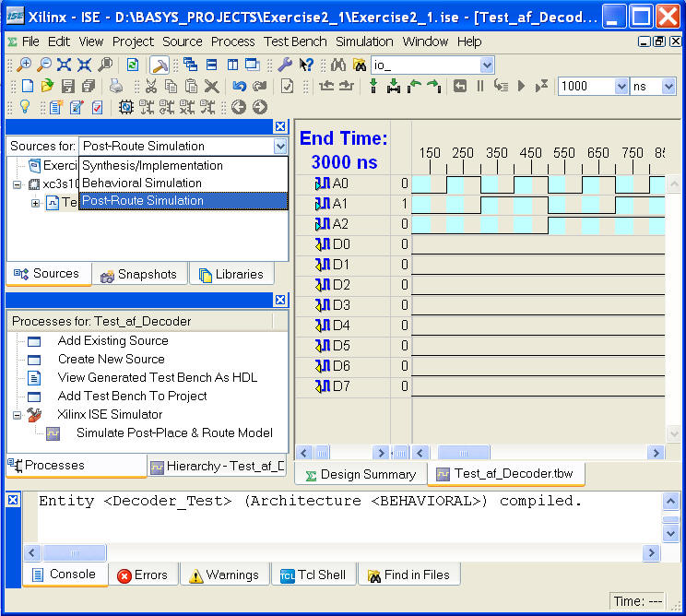686x616 pixels.
Task: Close the Processes panel with X button
Action: tap(280, 300)
